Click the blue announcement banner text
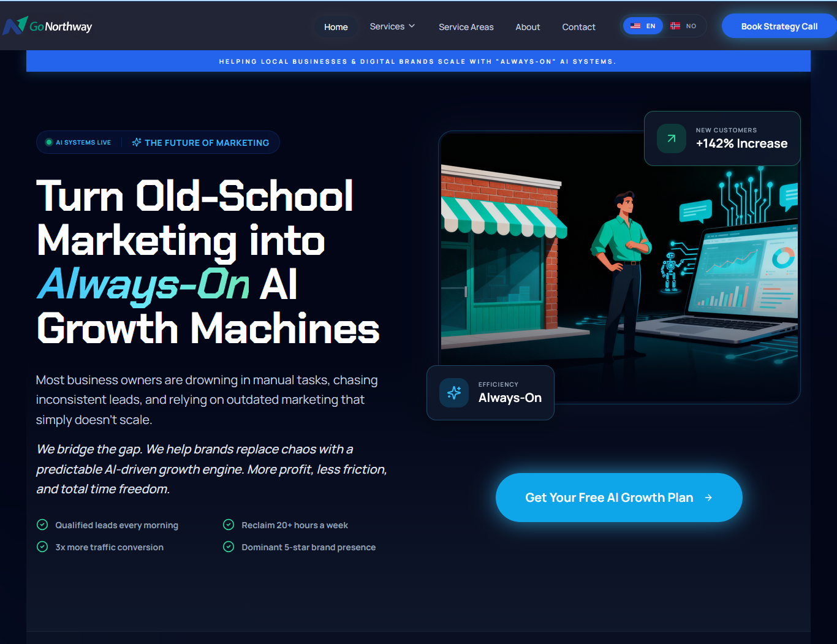 [x=418, y=61]
